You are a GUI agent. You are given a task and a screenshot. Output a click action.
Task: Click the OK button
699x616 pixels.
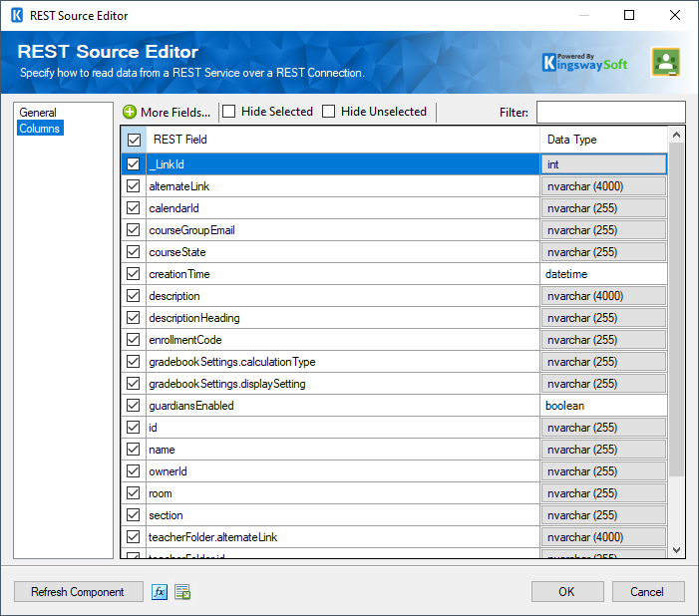tap(567, 592)
